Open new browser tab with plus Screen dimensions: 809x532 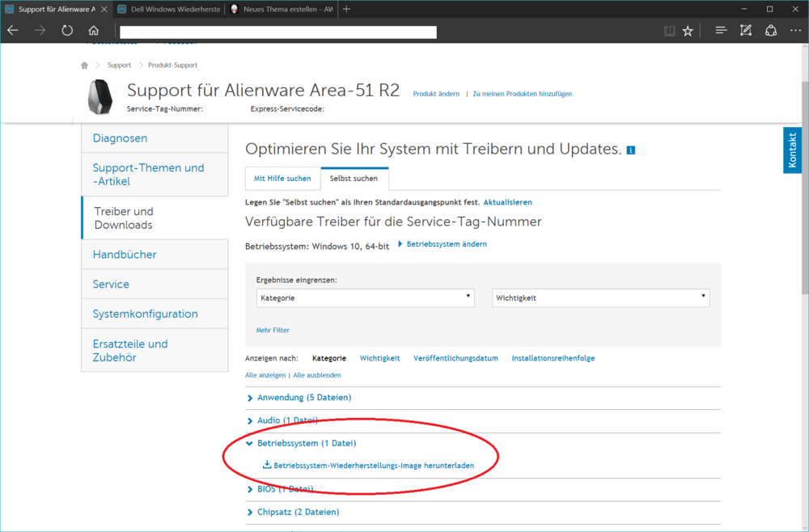pyautogui.click(x=347, y=9)
